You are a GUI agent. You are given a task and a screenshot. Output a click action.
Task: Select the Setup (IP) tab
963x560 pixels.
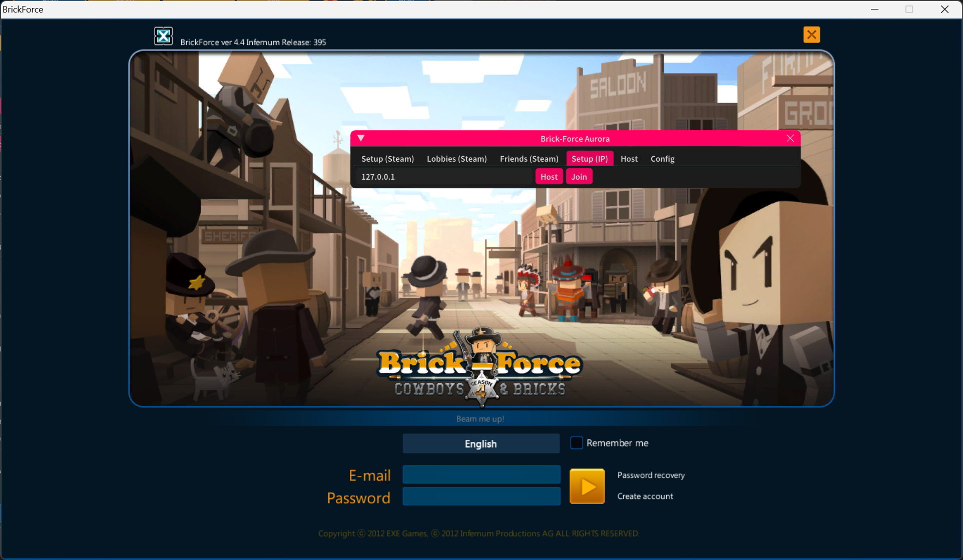pyautogui.click(x=589, y=159)
